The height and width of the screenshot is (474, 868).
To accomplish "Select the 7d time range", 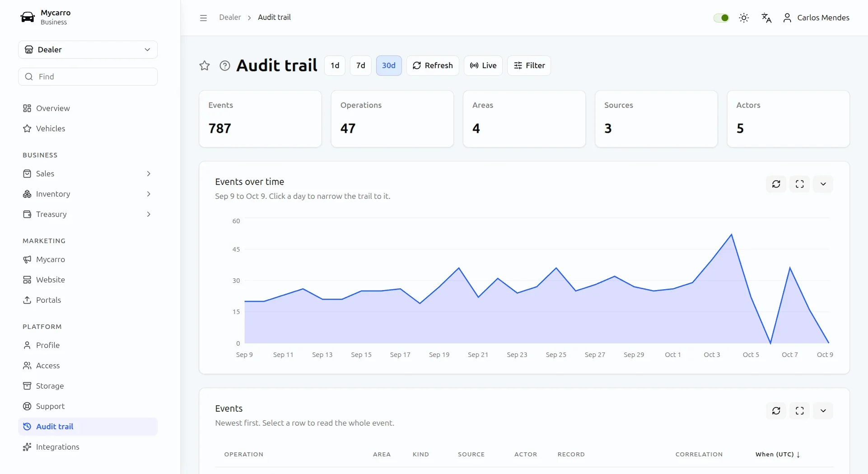I will pos(360,66).
